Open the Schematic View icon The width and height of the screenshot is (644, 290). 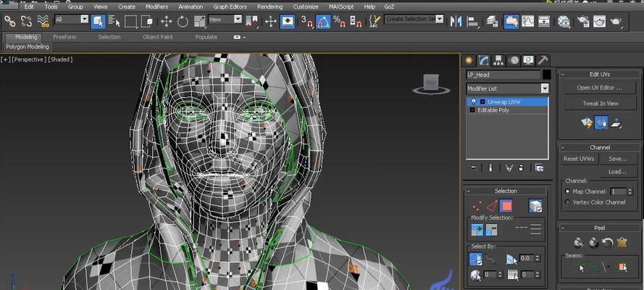(x=544, y=21)
